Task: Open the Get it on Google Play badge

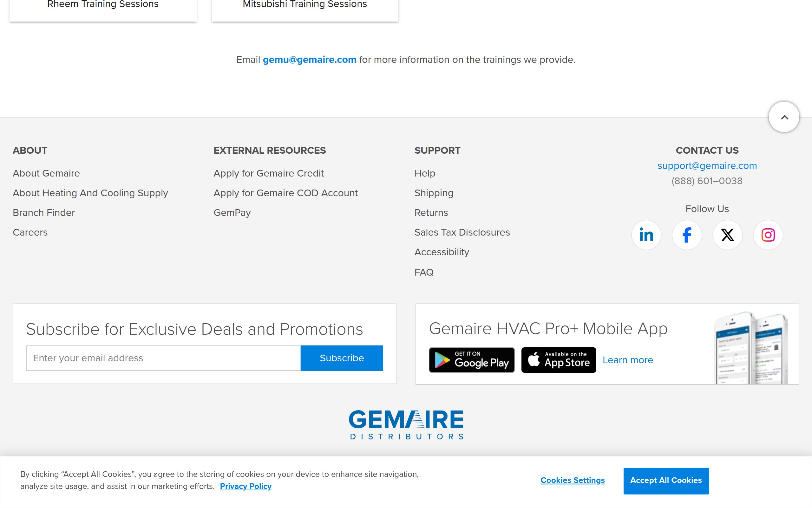Action: 471,360
